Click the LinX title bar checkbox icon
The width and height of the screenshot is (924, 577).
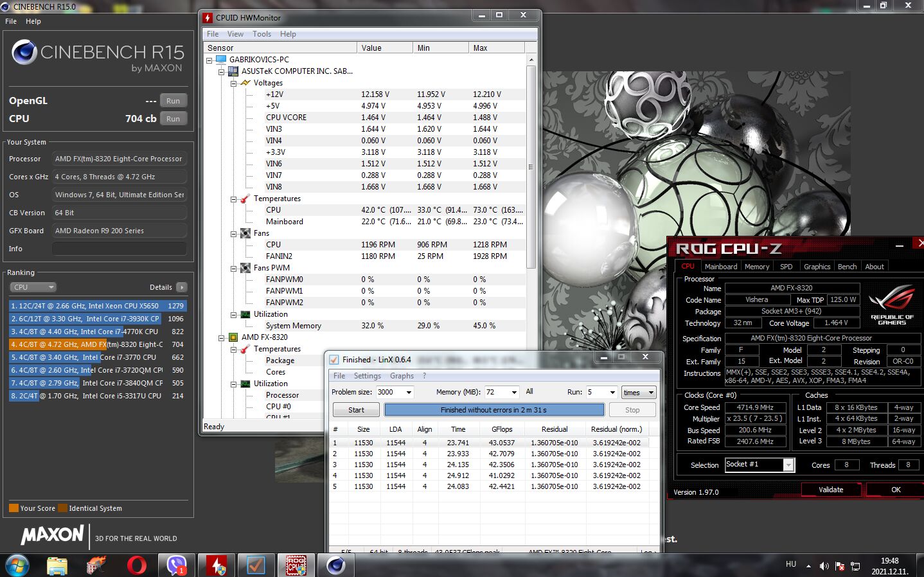coord(334,359)
